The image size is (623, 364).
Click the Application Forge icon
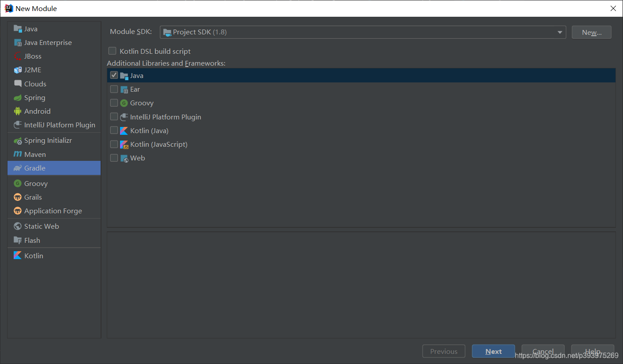click(x=18, y=211)
